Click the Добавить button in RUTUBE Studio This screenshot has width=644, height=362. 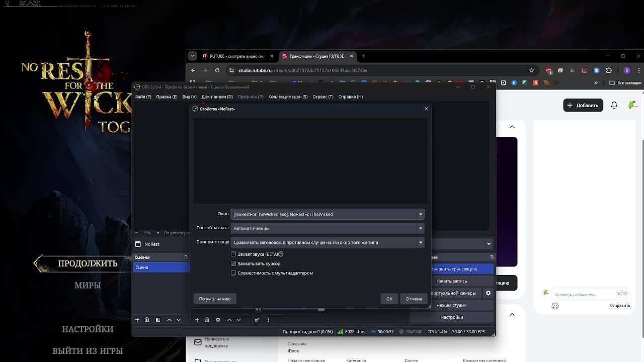[583, 105]
